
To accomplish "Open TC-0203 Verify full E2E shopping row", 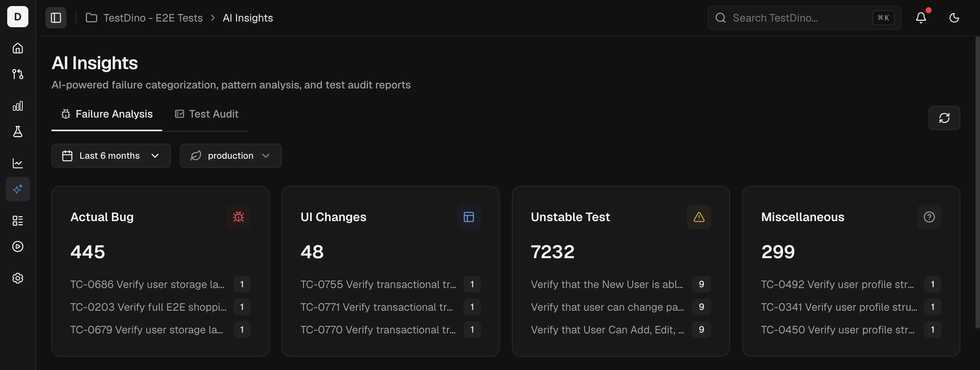I will pyautogui.click(x=160, y=307).
